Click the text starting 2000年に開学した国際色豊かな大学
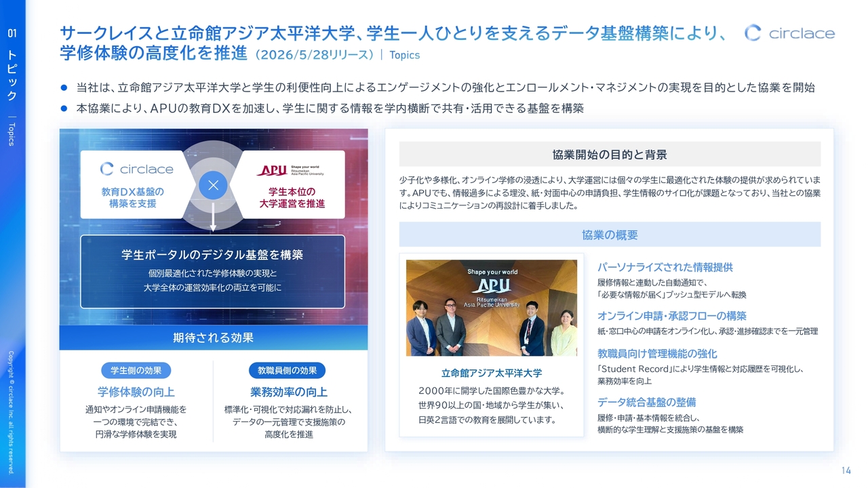 [492, 405]
